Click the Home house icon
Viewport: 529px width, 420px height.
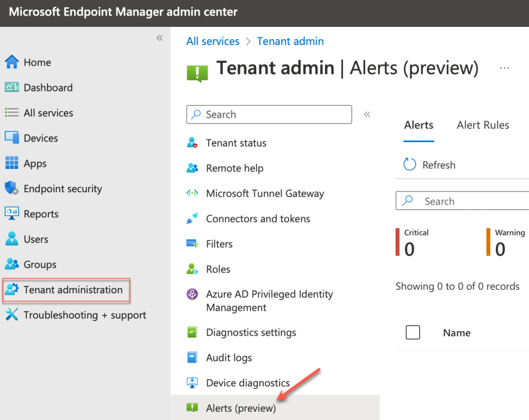(x=12, y=62)
